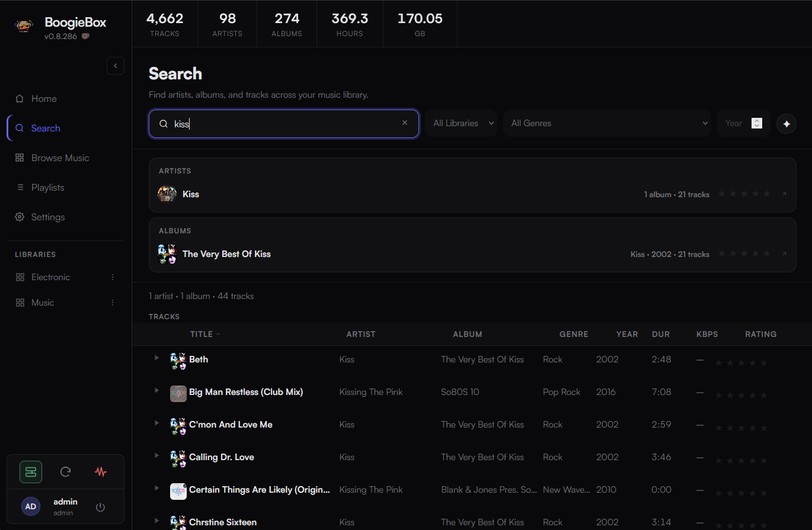
Task: Rate the Kiss artist five stars
Action: click(767, 194)
